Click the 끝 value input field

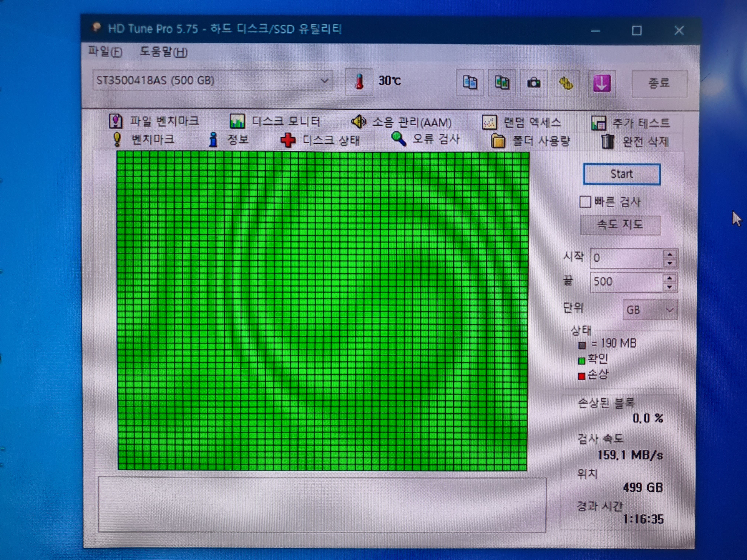coord(627,282)
